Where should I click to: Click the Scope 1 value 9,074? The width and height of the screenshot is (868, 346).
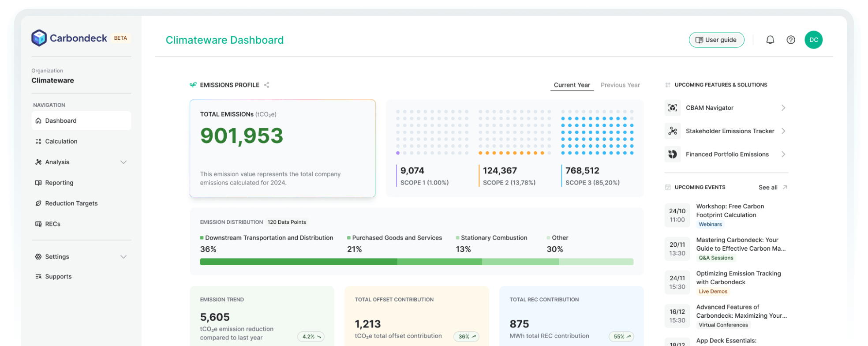[x=412, y=170]
